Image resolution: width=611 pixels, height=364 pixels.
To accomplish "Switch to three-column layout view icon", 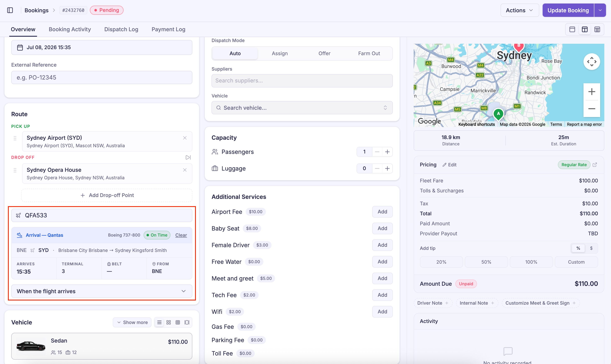I will coord(597,29).
